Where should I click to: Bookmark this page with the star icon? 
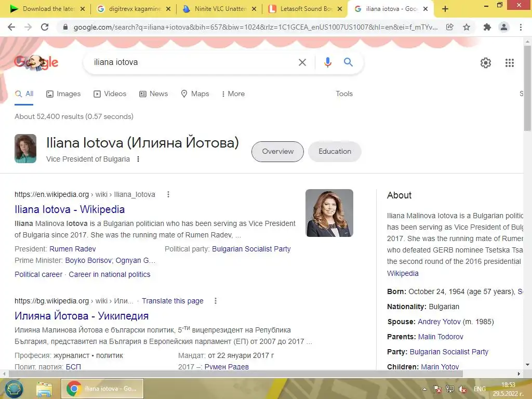point(467,27)
